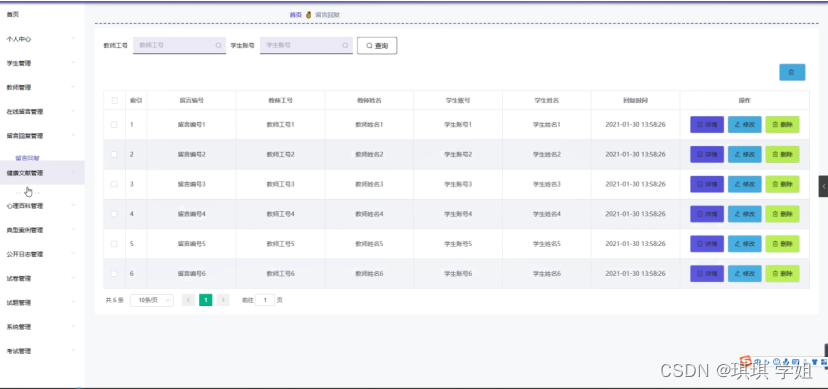Collapse chevron beside 留言回复管理
Screen dimensions: 828x389
point(73,135)
